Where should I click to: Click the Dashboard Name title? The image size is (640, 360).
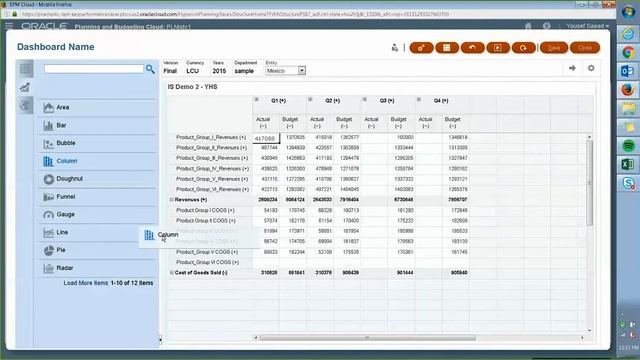56,47
